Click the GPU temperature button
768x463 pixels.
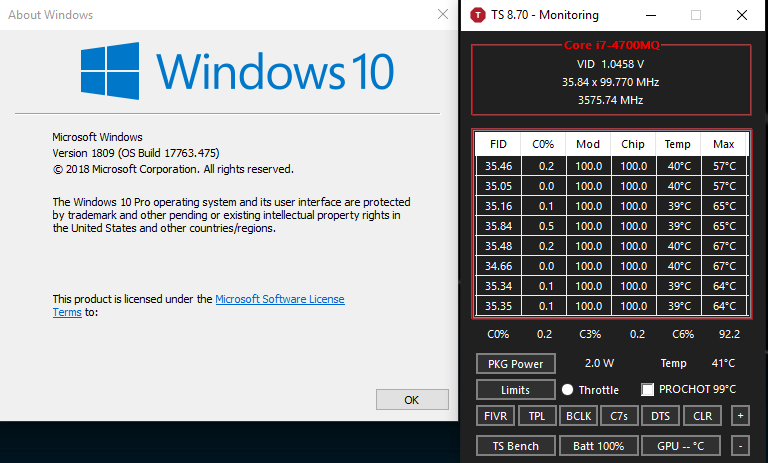[681, 446]
